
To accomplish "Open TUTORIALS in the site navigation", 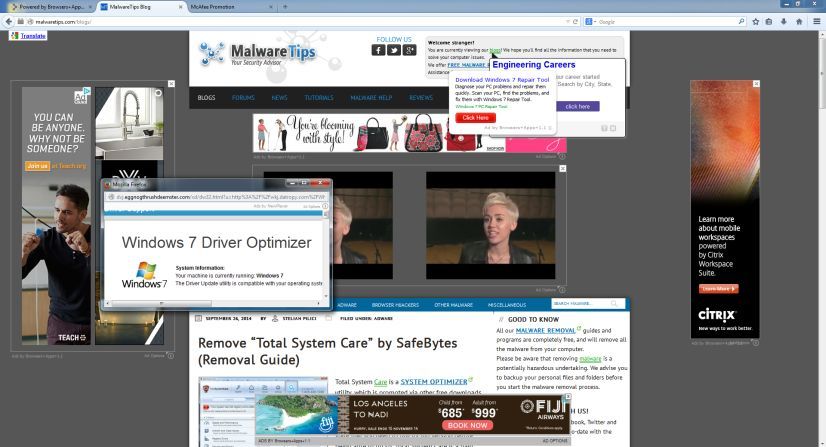I will (x=319, y=97).
